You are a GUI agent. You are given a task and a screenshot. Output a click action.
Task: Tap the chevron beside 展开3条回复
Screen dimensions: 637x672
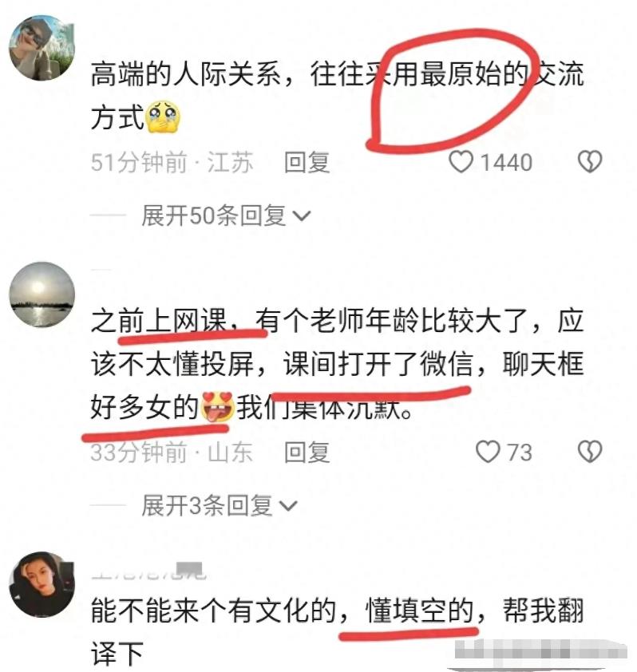[x=287, y=506]
